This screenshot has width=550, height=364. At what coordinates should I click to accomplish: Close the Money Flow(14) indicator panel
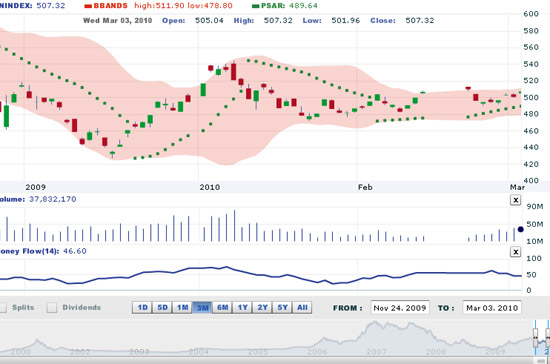click(515, 252)
